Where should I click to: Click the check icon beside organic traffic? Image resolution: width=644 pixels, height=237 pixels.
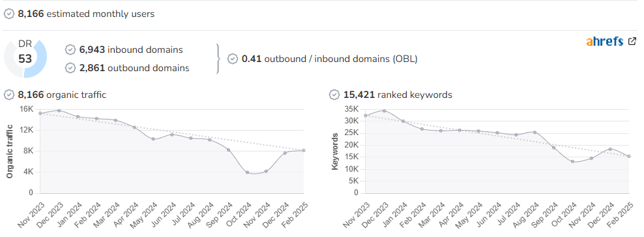tap(9, 95)
